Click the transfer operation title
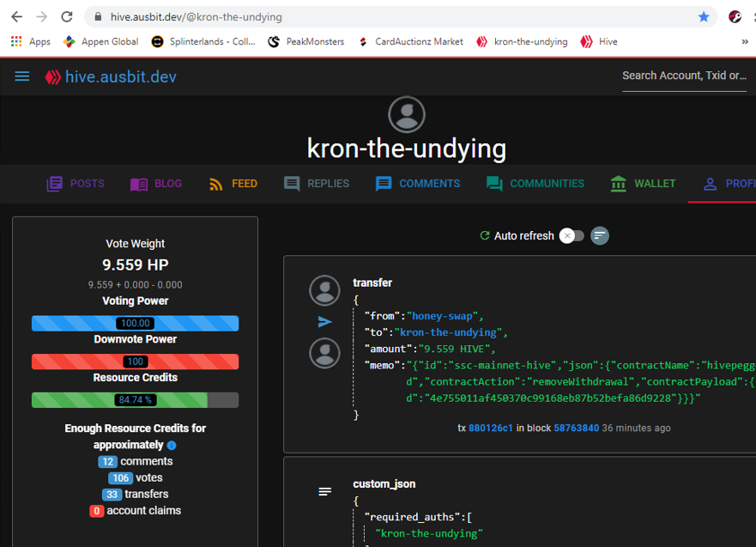This screenshot has width=756, height=547. [372, 283]
